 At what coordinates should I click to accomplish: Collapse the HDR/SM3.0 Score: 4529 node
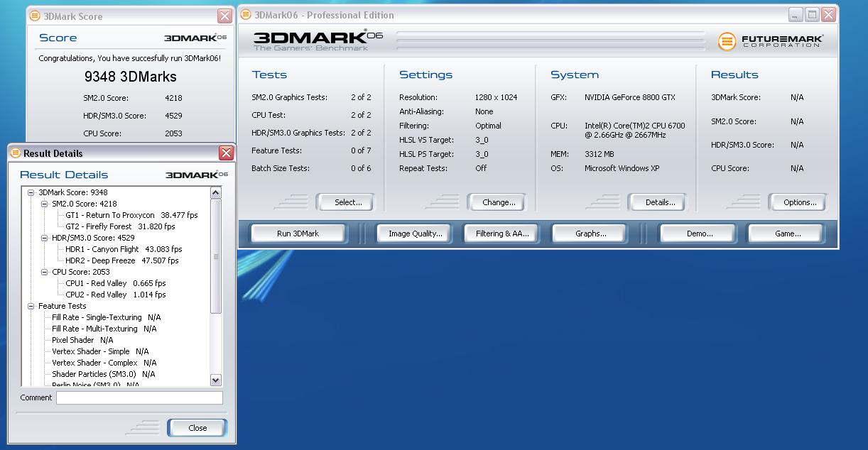click(45, 238)
